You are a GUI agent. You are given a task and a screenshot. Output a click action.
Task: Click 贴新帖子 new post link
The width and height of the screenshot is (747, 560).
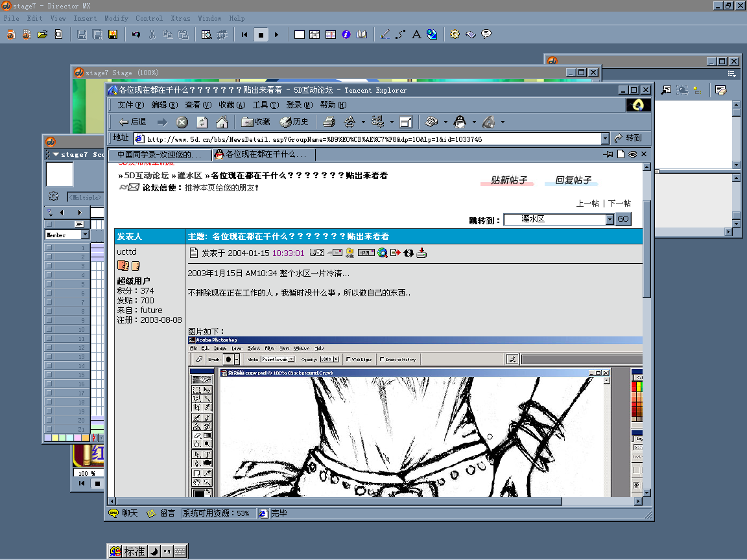[x=508, y=180]
